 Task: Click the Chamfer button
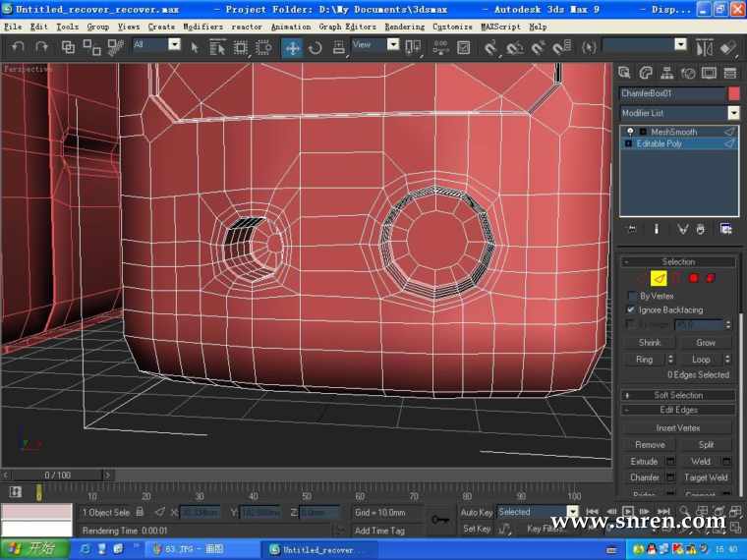coord(645,477)
